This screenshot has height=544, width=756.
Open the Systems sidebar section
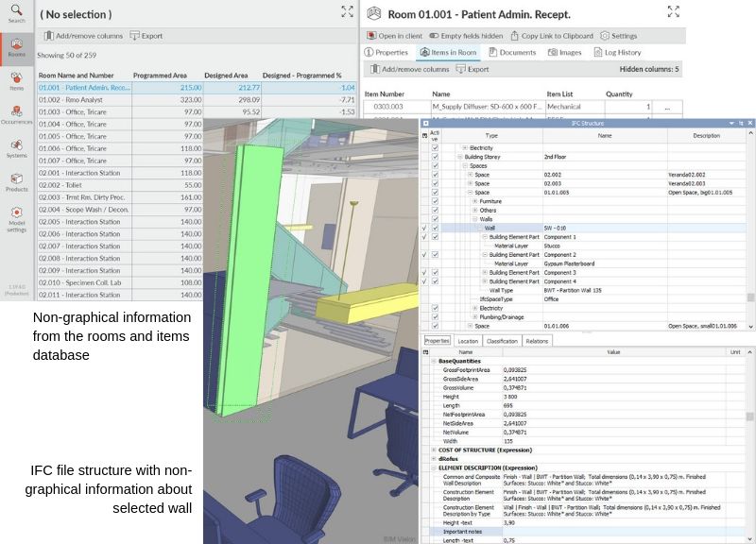[x=16, y=148]
